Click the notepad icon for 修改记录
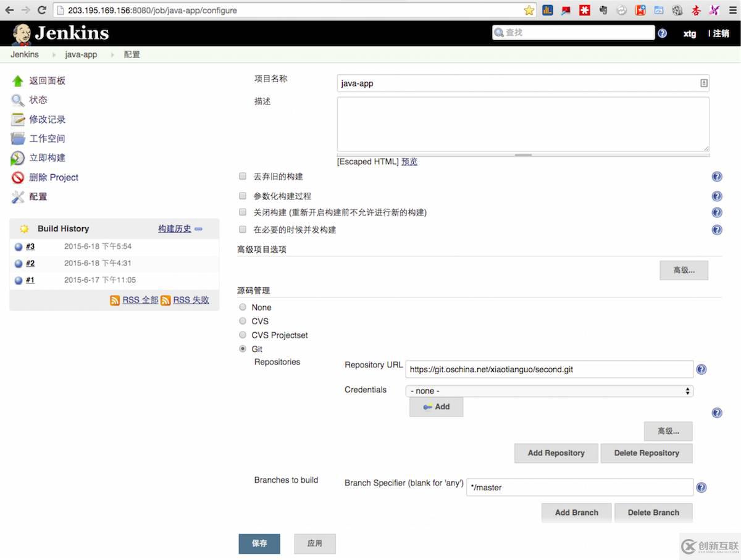This screenshot has height=560, width=741. tap(18, 120)
